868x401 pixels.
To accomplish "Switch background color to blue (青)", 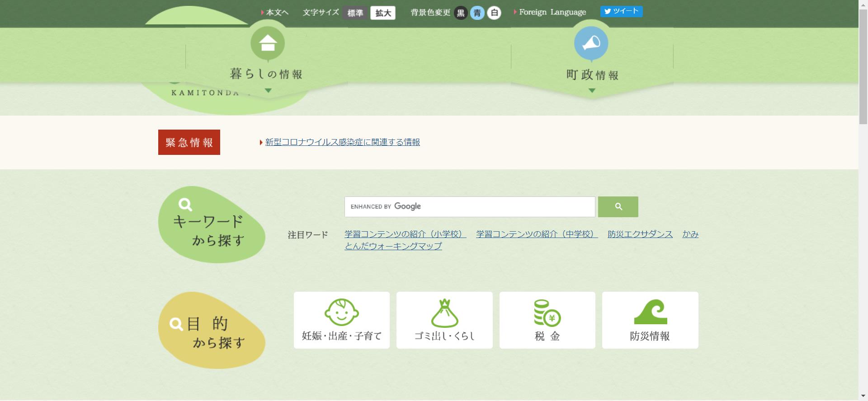I will pyautogui.click(x=477, y=13).
